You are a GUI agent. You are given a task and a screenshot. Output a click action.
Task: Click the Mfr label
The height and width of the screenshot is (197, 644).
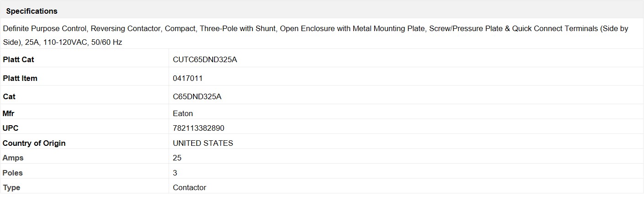9,113
